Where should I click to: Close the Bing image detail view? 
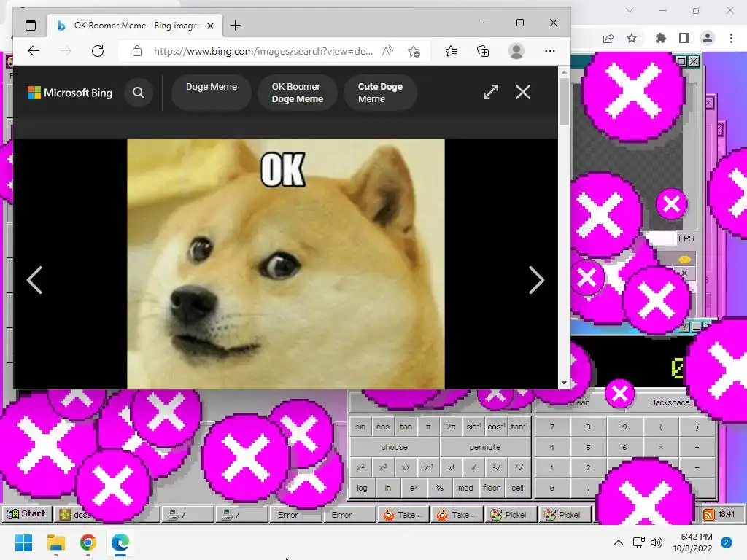point(523,92)
